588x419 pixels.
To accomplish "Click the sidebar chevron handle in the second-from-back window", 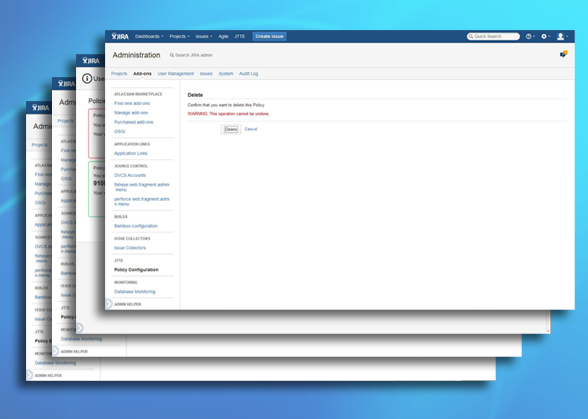I will [x=56, y=351].
